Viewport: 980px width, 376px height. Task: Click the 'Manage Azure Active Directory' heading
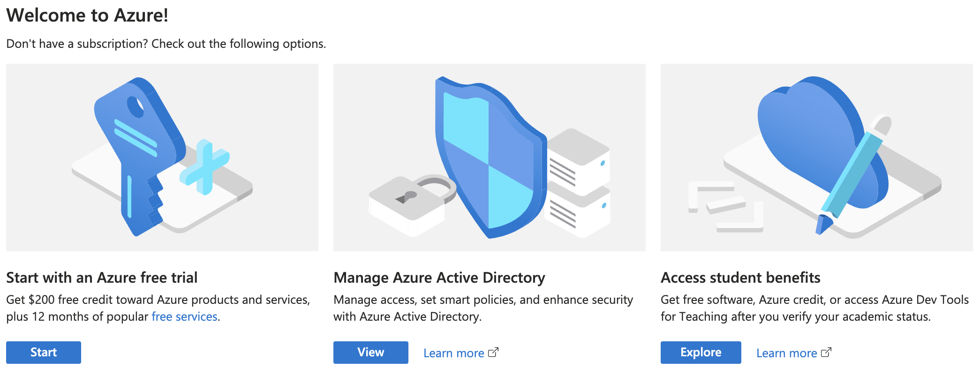pos(439,278)
